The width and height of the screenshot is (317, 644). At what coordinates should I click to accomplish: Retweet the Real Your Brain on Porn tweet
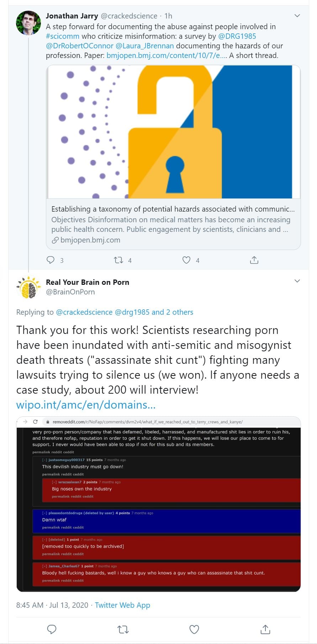pos(123,629)
